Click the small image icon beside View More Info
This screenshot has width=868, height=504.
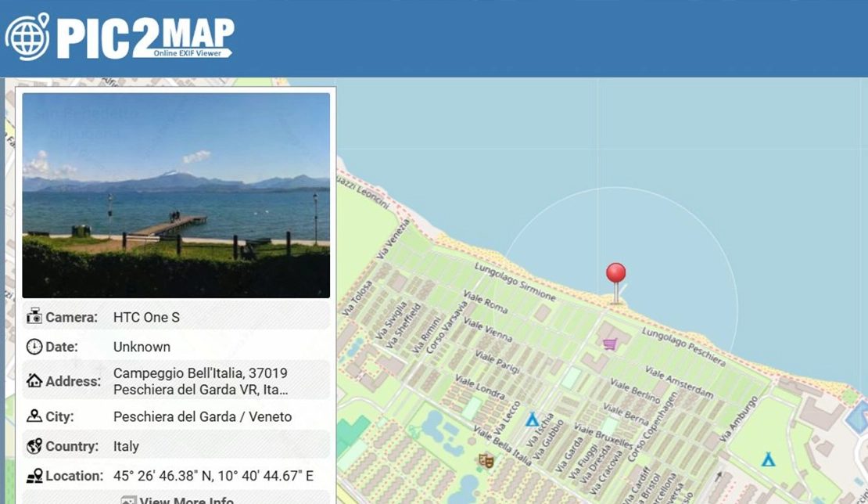(127, 499)
